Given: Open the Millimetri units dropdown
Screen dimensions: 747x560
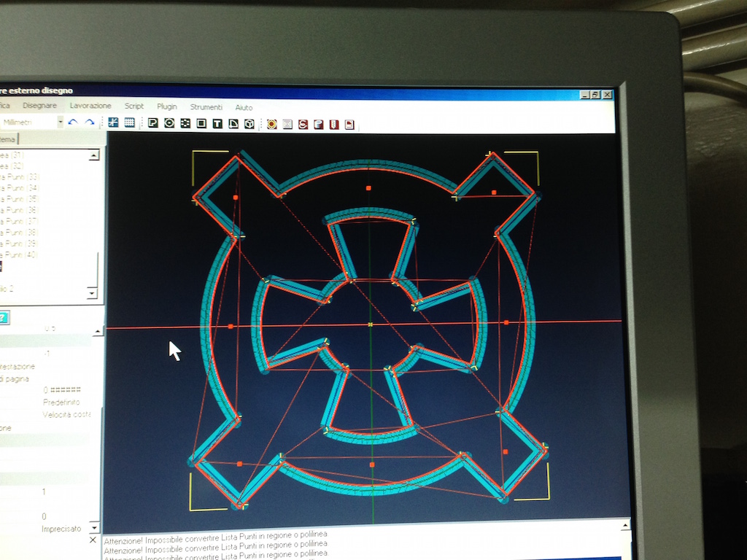Looking at the screenshot, I should coord(60,122).
